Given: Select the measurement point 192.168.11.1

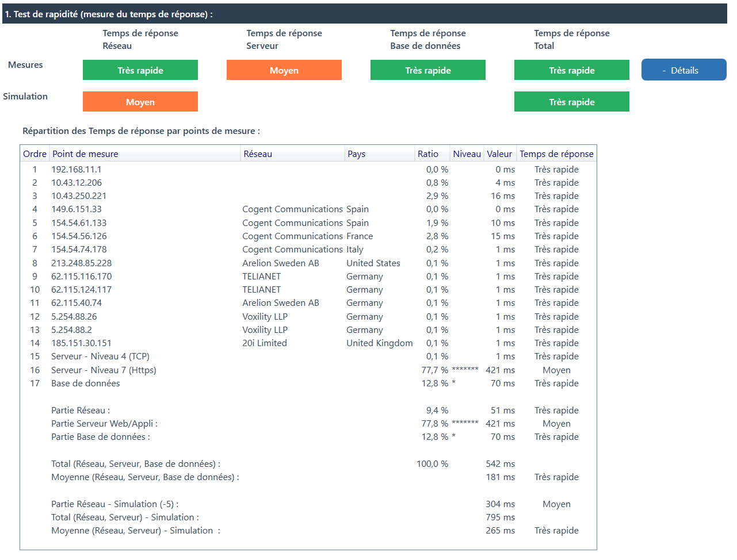Looking at the screenshot, I should point(77,170).
